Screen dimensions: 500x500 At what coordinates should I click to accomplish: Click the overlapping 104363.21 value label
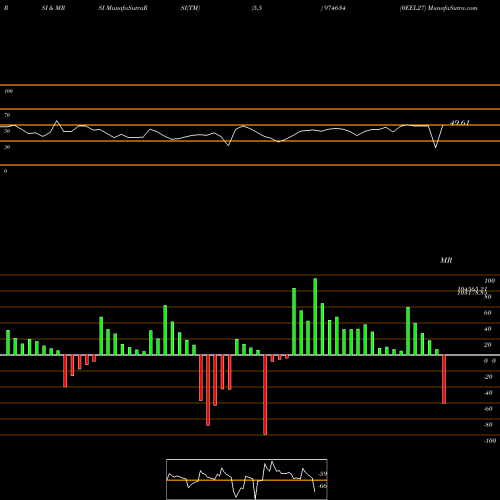tap(472, 289)
